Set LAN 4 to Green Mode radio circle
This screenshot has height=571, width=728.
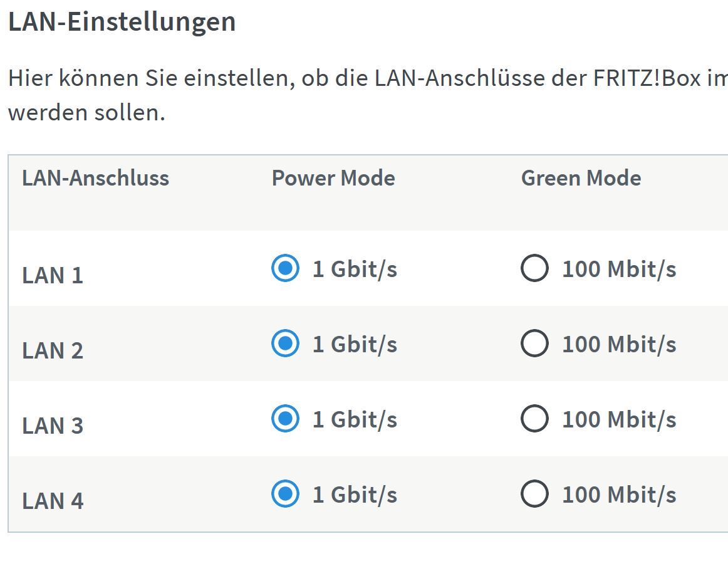pyautogui.click(x=534, y=494)
